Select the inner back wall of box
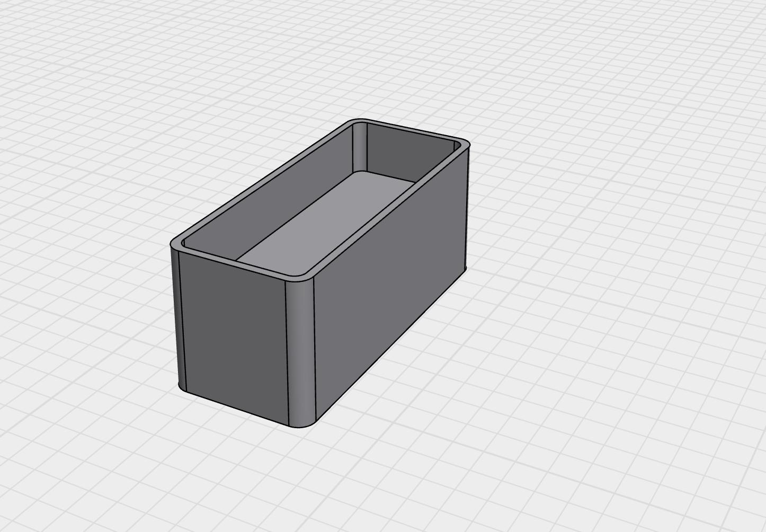Image resolution: width=766 pixels, height=532 pixels. (x=411, y=152)
